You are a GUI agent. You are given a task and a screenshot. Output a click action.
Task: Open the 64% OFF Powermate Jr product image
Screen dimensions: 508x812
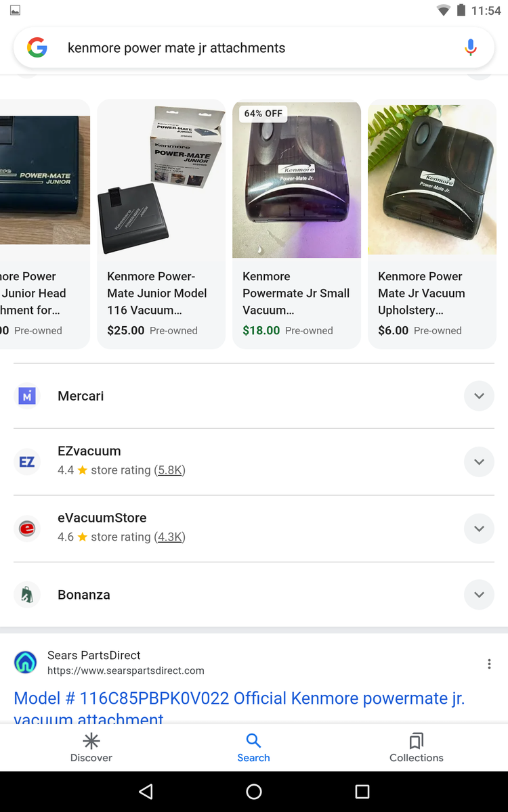(297, 180)
